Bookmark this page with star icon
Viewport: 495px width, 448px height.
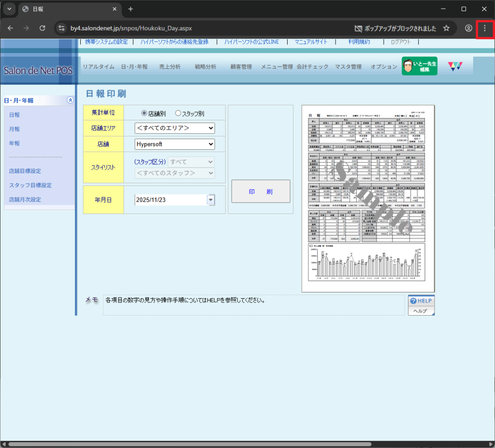(446, 28)
